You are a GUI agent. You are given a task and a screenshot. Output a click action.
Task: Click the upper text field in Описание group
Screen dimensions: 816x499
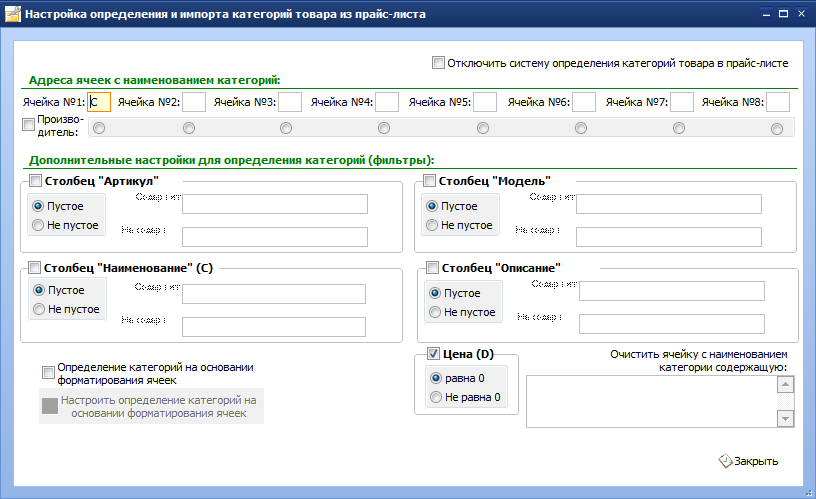(x=672, y=291)
